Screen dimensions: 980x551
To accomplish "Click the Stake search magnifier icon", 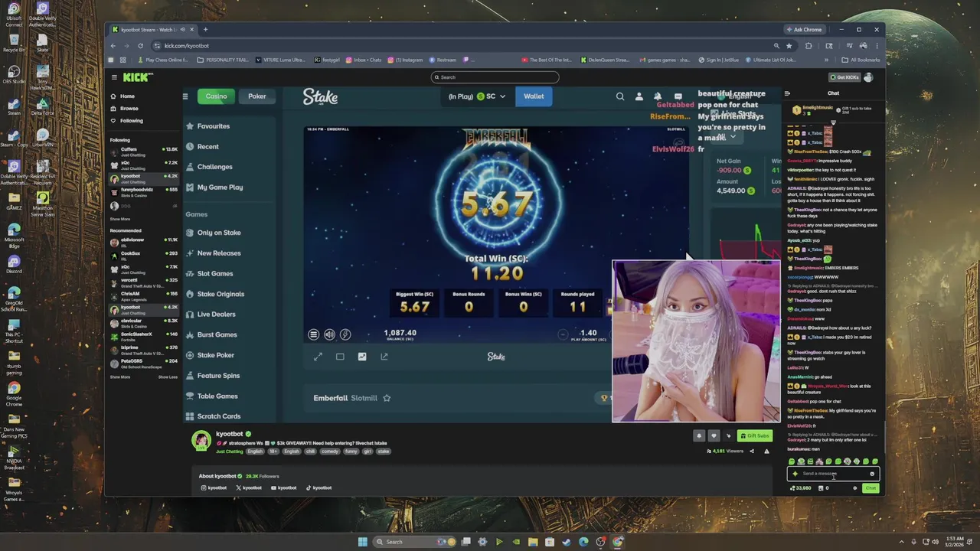I will [620, 96].
